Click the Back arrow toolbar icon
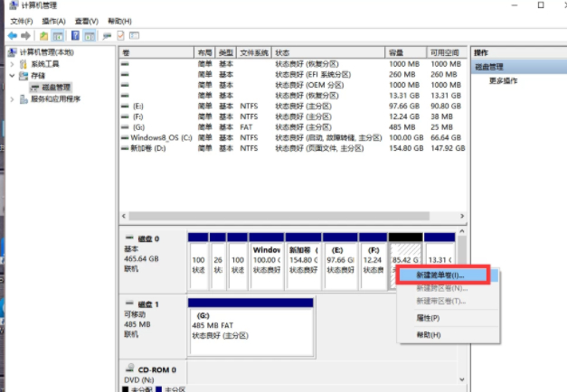 tap(13, 36)
